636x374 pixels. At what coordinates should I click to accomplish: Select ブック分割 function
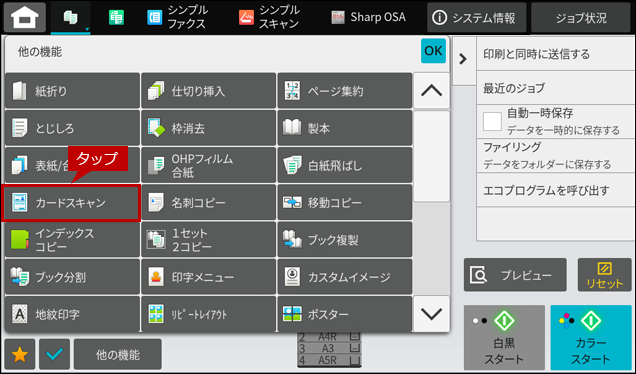[73, 277]
